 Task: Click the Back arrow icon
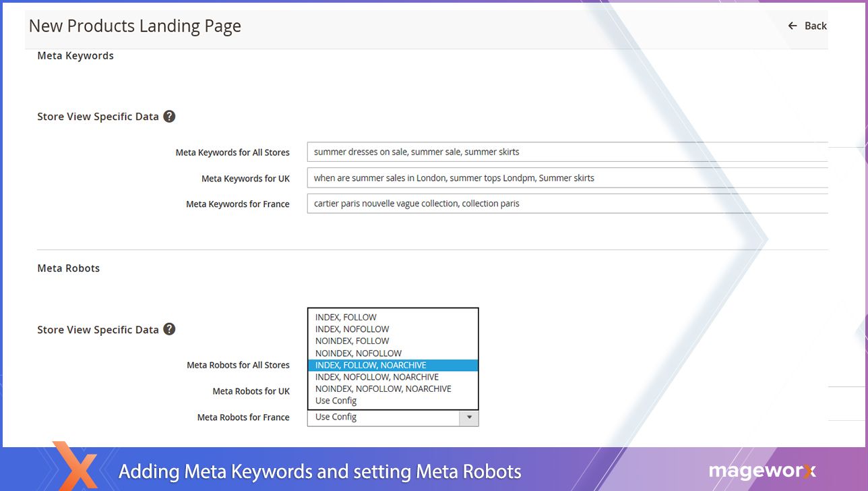coord(793,26)
